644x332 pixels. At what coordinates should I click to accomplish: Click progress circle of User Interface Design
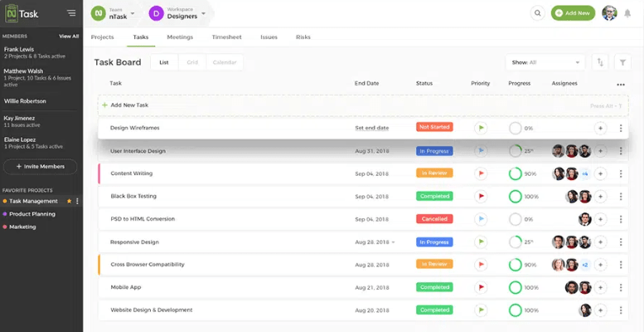tap(516, 151)
